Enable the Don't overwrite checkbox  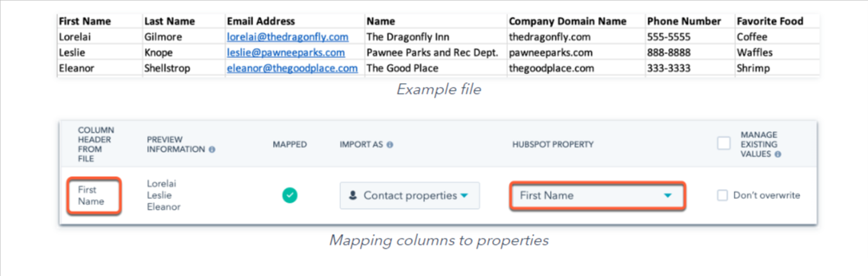(x=722, y=195)
